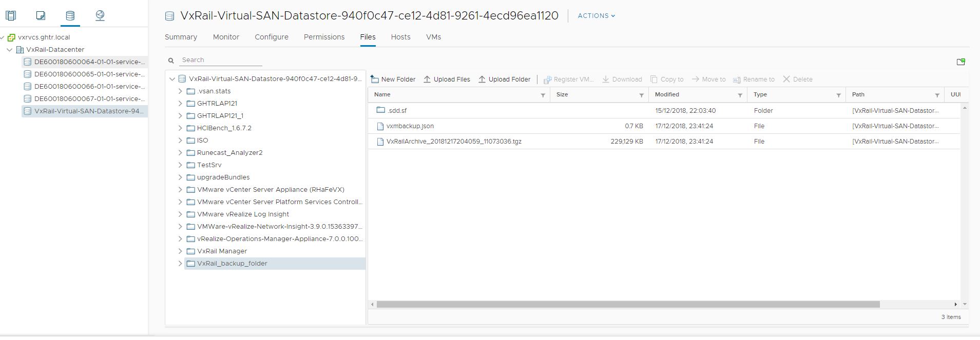Select the DE600180600064-01-01-service datastore

point(85,62)
